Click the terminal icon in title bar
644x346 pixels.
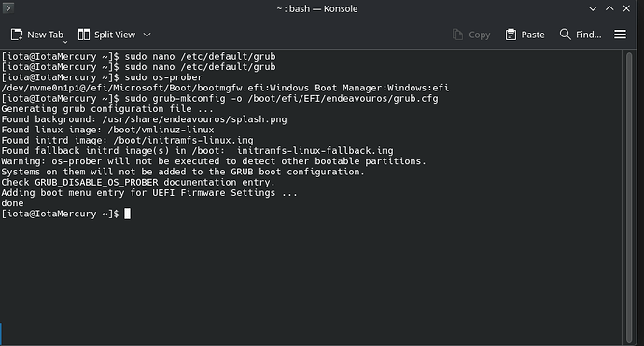(8, 7)
